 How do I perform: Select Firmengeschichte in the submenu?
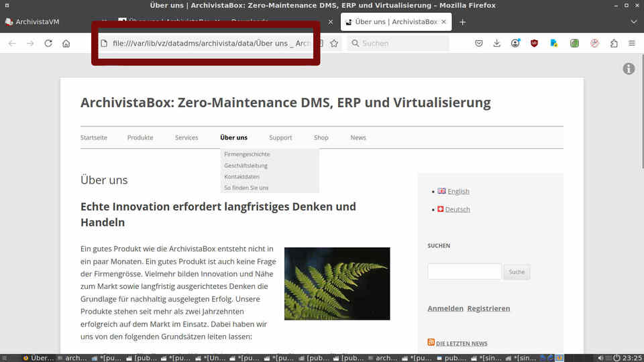[247, 154]
